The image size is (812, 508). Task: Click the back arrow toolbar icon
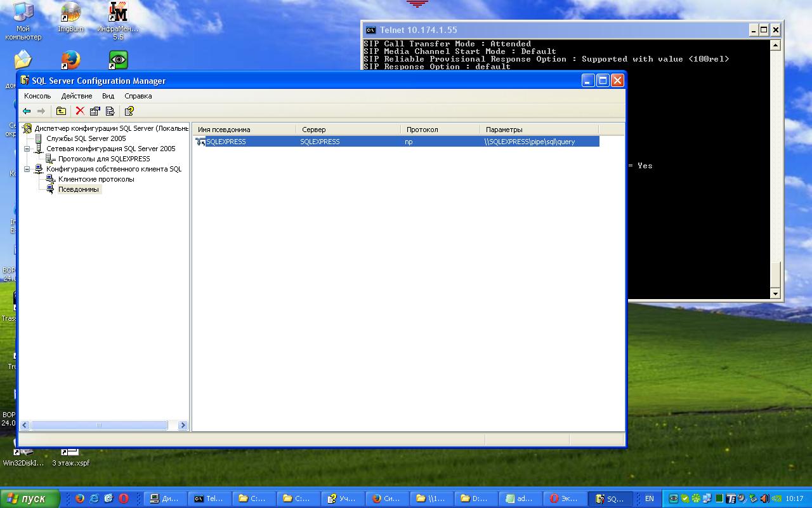click(27, 111)
